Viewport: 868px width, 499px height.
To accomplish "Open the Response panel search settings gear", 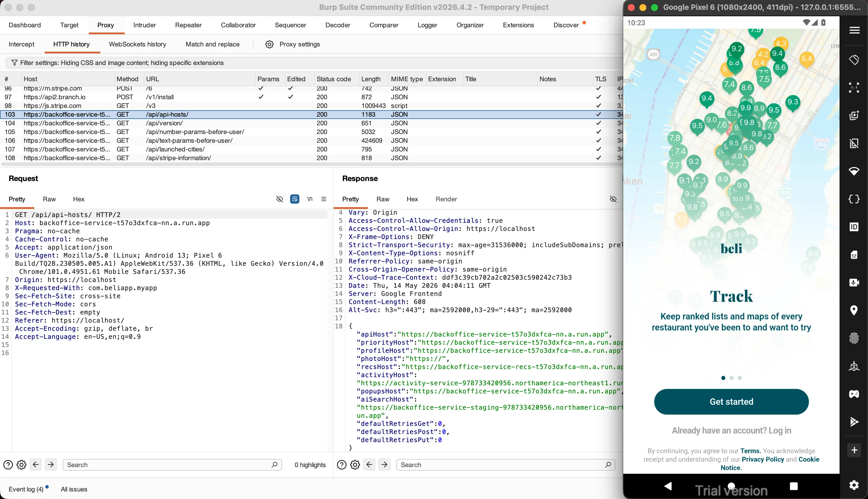I will pyautogui.click(x=355, y=465).
